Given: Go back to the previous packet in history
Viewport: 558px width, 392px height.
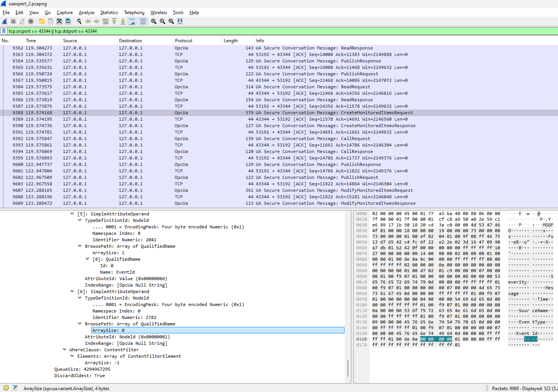Looking at the screenshot, I should 88,21.
